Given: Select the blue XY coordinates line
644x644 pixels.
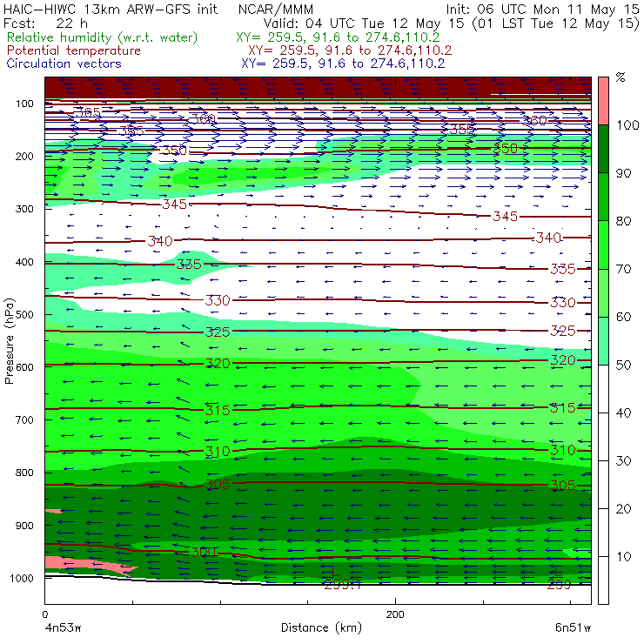Looking at the screenshot, I should (343, 64).
